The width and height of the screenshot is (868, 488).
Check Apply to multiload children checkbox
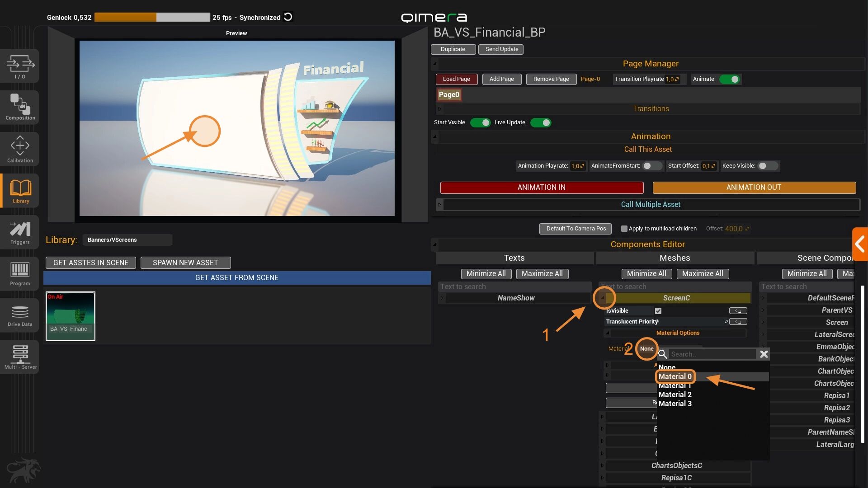(624, 229)
